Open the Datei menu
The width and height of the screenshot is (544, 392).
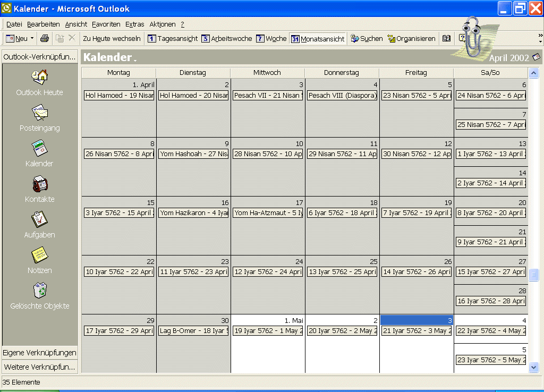[x=14, y=24]
